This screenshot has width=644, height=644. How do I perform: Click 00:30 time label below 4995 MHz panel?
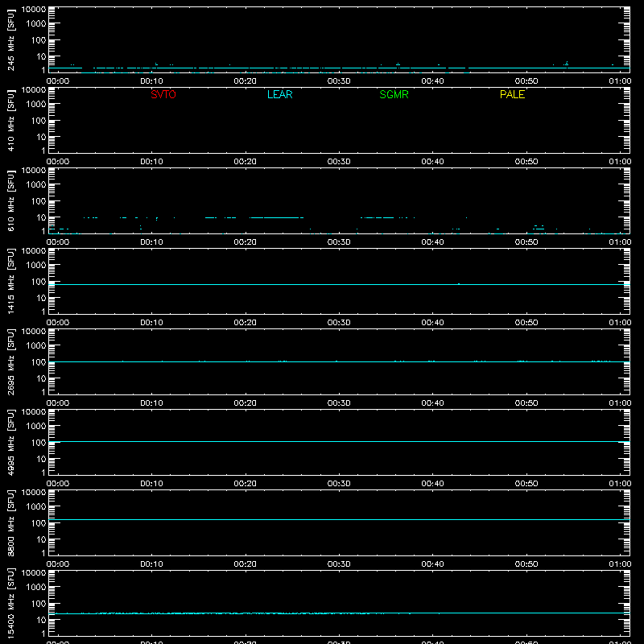[x=339, y=484]
